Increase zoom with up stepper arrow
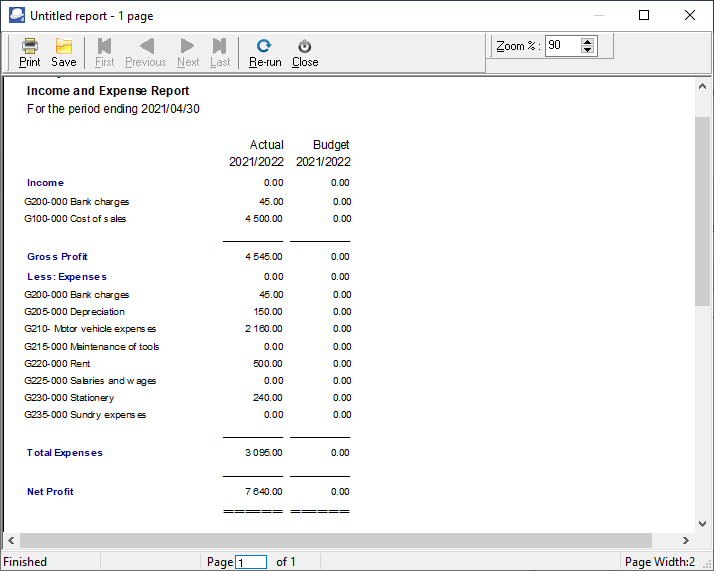This screenshot has height=571, width=714. pos(587,41)
